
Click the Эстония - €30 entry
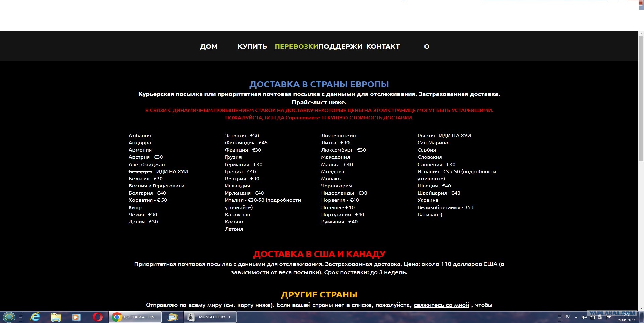point(242,136)
